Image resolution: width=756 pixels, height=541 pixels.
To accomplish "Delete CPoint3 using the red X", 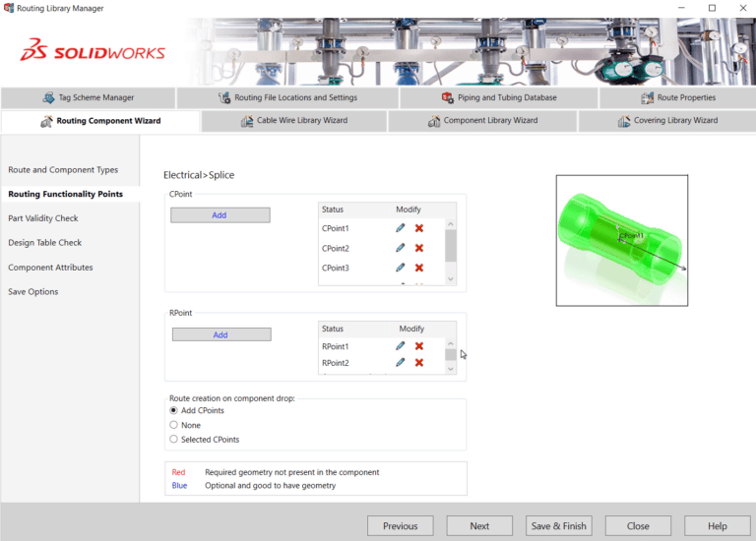I will pyautogui.click(x=419, y=268).
